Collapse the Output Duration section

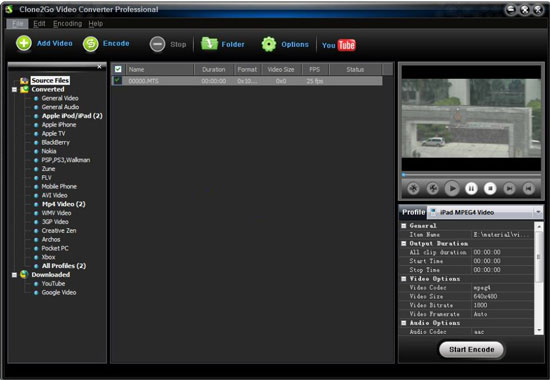404,243
